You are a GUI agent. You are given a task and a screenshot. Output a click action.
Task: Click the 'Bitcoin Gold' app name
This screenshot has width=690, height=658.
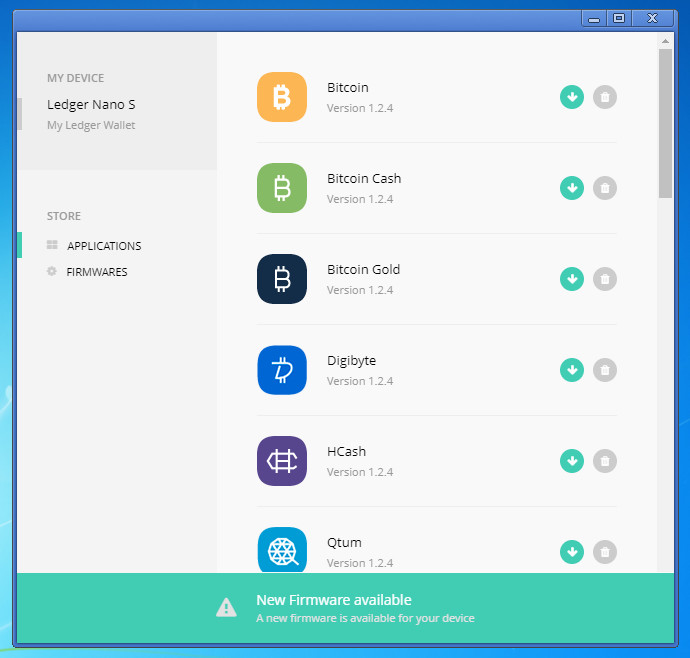click(363, 269)
